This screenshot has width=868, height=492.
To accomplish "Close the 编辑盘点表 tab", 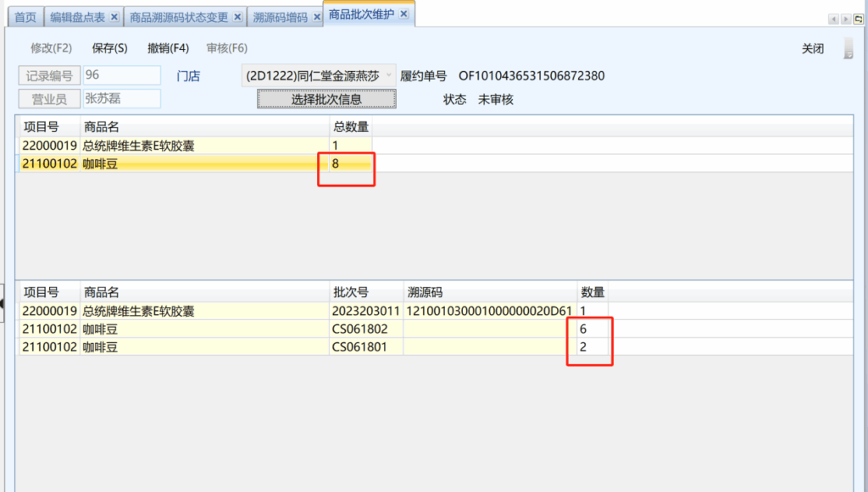I will pyautogui.click(x=114, y=17).
